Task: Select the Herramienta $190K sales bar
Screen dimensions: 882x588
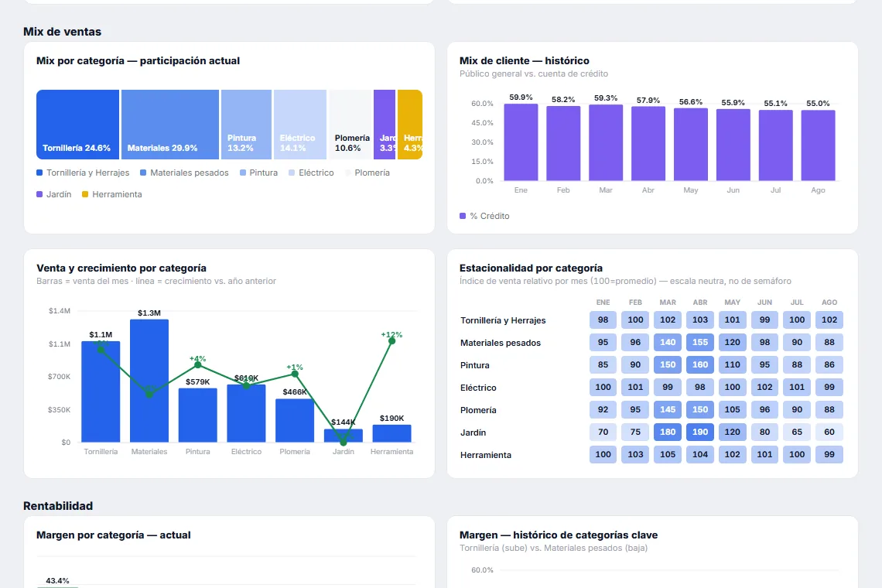Action: coord(391,433)
